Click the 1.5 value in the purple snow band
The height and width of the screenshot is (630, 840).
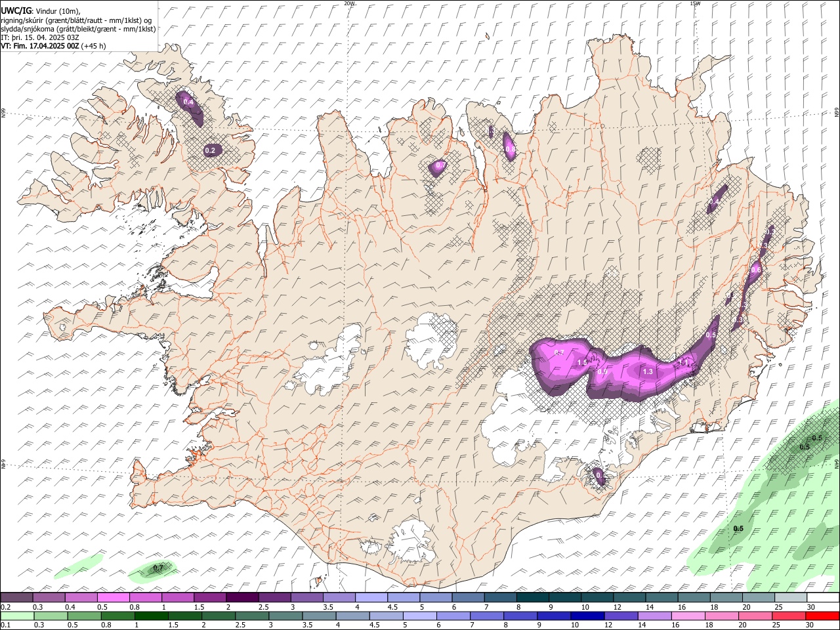click(x=581, y=363)
